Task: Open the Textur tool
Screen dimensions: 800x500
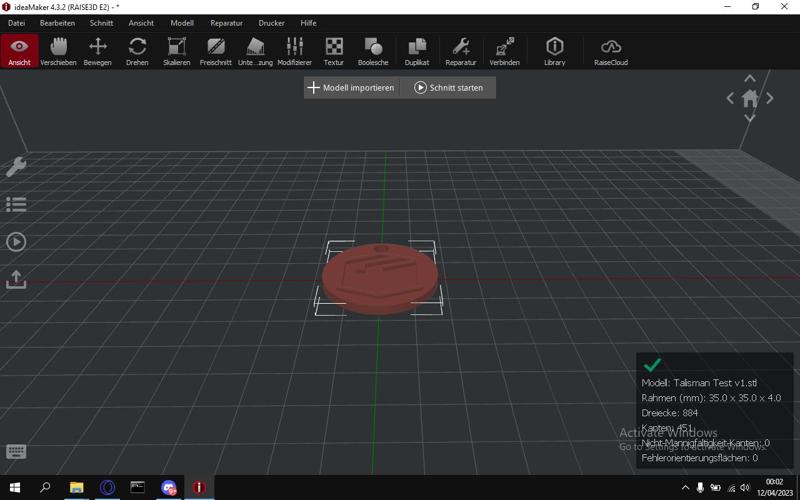Action: 334,50
